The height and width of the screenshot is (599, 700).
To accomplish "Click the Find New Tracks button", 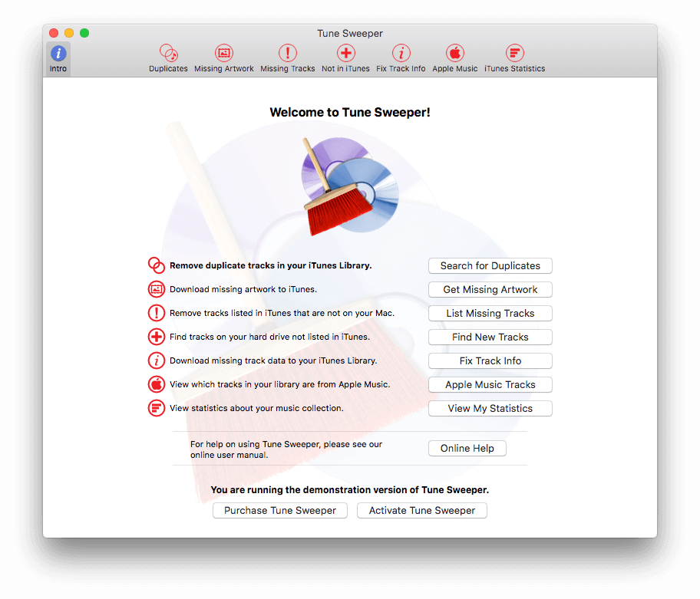I will coord(490,337).
